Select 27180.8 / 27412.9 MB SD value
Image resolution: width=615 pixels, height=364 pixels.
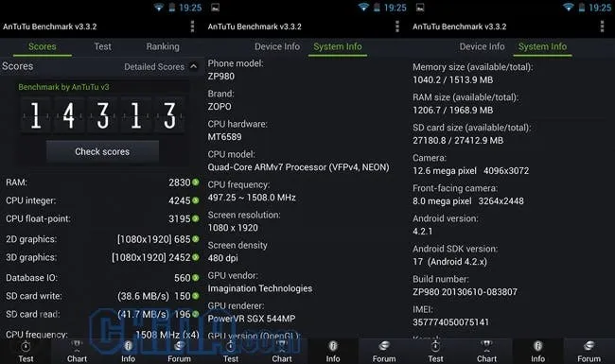pyautogui.click(x=458, y=140)
